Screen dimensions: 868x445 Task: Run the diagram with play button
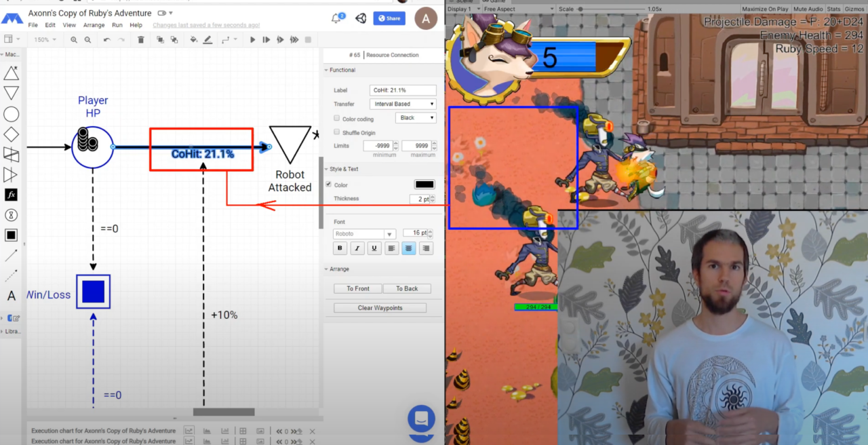(x=253, y=40)
